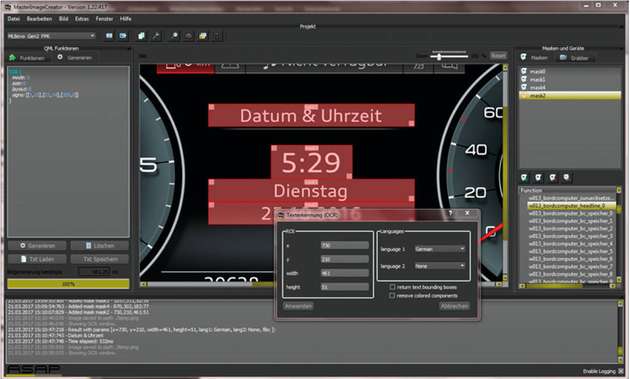
Task: Click the blue arrow icon in the toolbar
Action: (123, 36)
